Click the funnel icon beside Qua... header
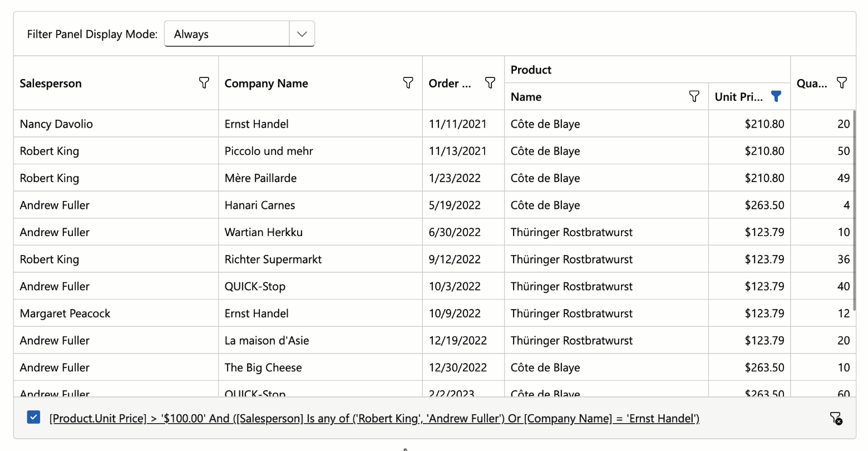Image resolution: width=868 pixels, height=451 pixels. tap(842, 82)
